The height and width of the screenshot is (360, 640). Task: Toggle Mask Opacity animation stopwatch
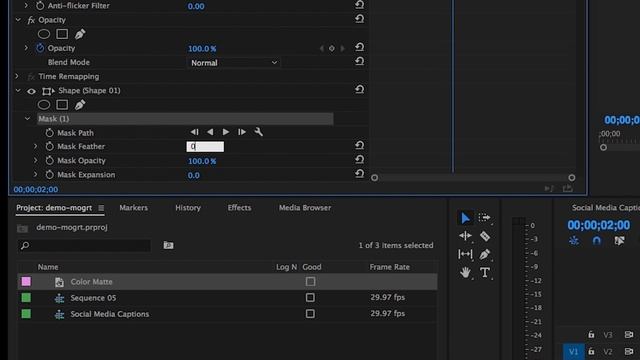(49, 160)
